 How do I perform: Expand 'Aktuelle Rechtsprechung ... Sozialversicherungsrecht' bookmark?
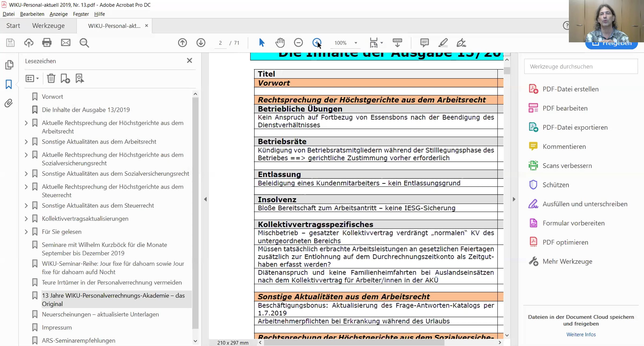click(26, 155)
